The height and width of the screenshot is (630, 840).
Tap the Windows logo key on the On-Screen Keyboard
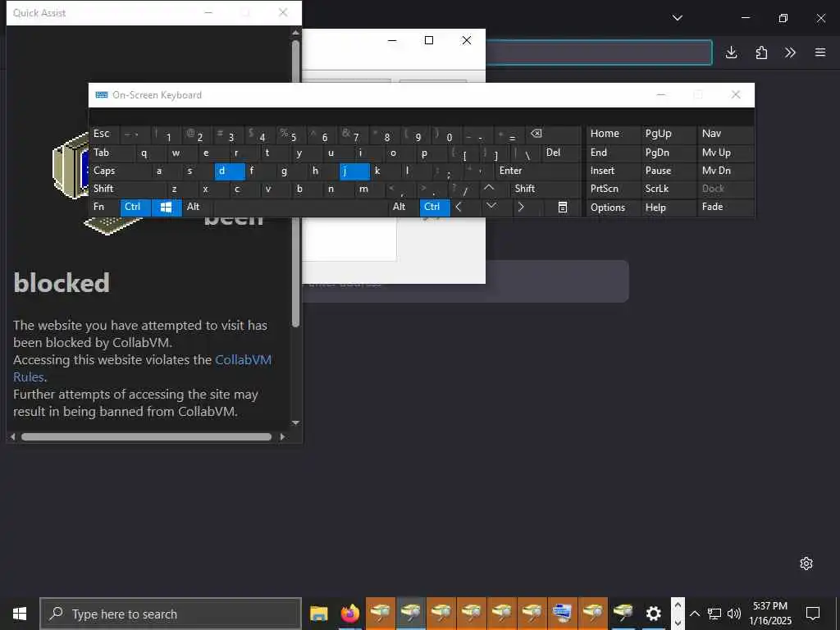pos(167,208)
